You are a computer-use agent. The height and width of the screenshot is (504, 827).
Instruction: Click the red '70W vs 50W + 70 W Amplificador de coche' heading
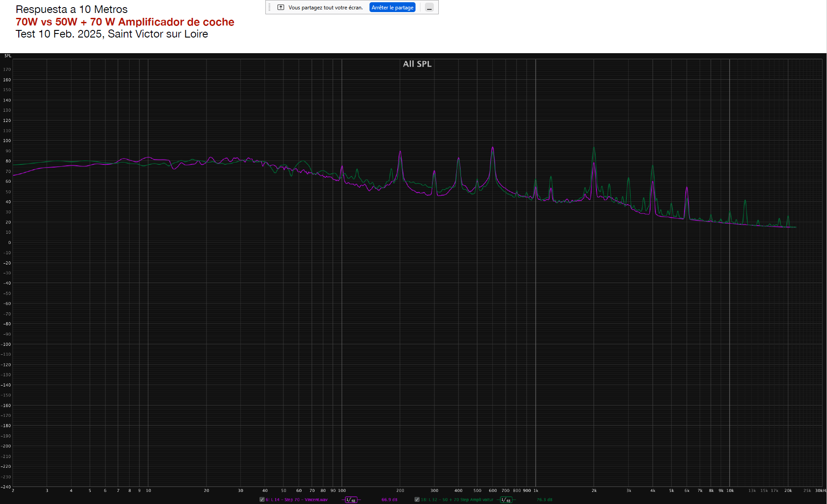click(125, 22)
